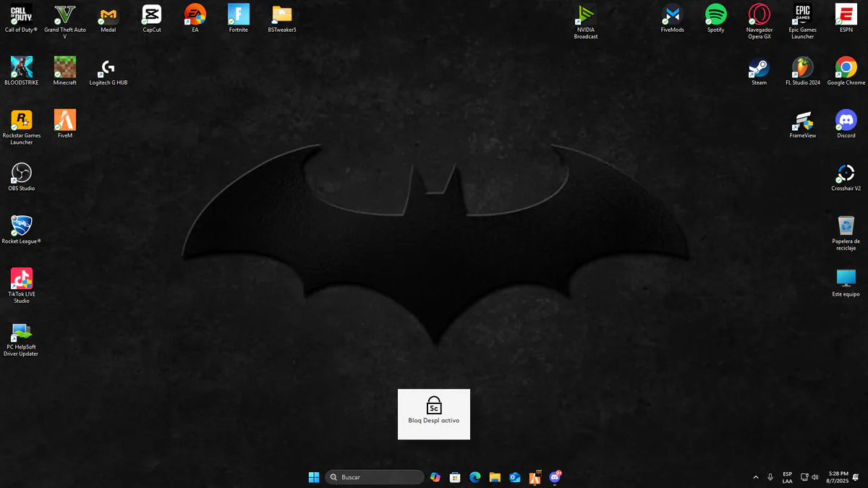Open Este equipo desktop icon
The width and height of the screenshot is (868, 488).
click(846, 282)
